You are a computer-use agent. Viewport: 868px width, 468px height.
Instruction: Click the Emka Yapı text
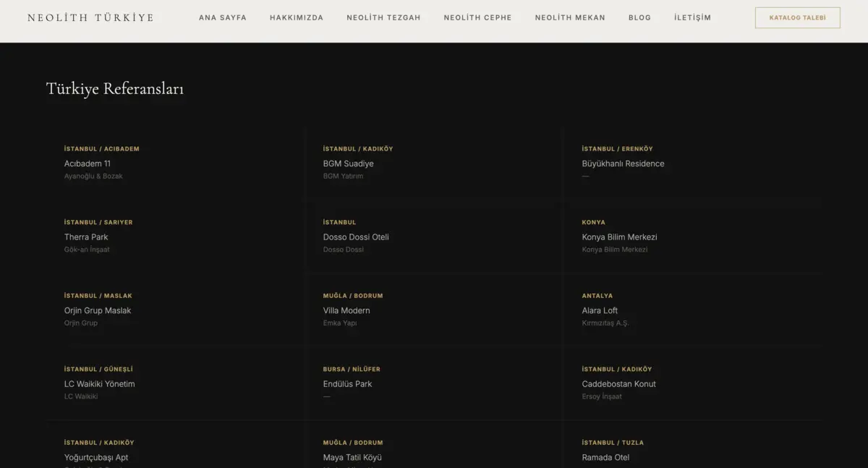coord(340,323)
